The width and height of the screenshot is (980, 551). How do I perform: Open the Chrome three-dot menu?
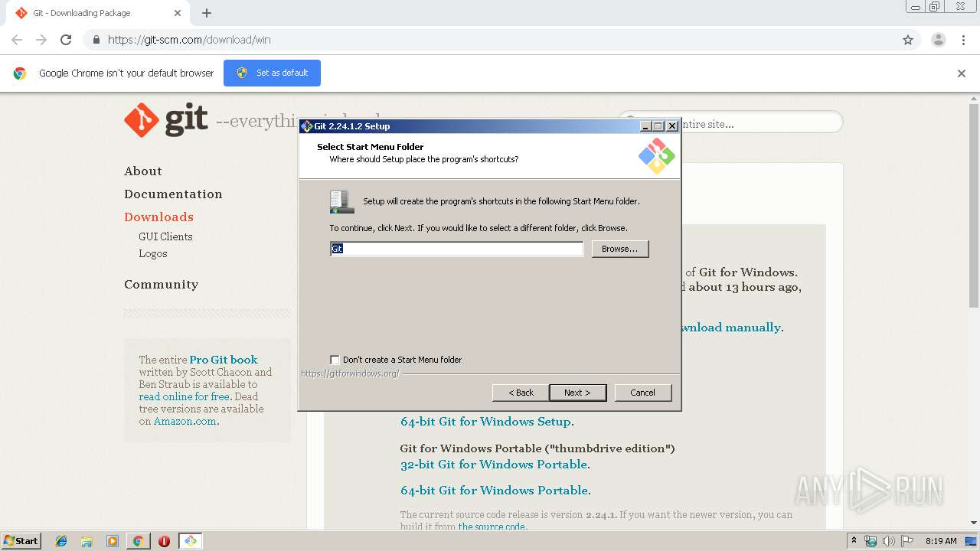964,40
